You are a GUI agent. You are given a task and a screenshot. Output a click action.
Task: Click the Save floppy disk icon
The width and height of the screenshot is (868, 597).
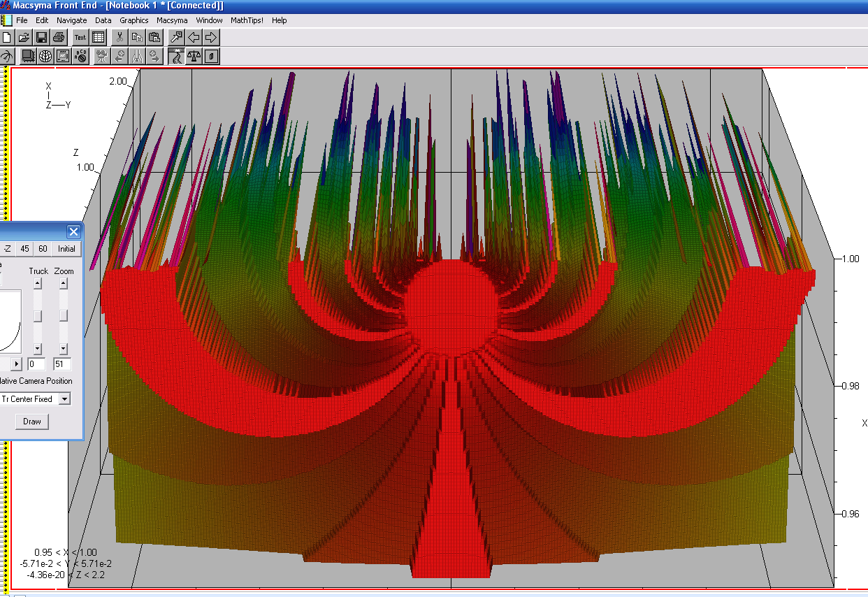click(41, 38)
